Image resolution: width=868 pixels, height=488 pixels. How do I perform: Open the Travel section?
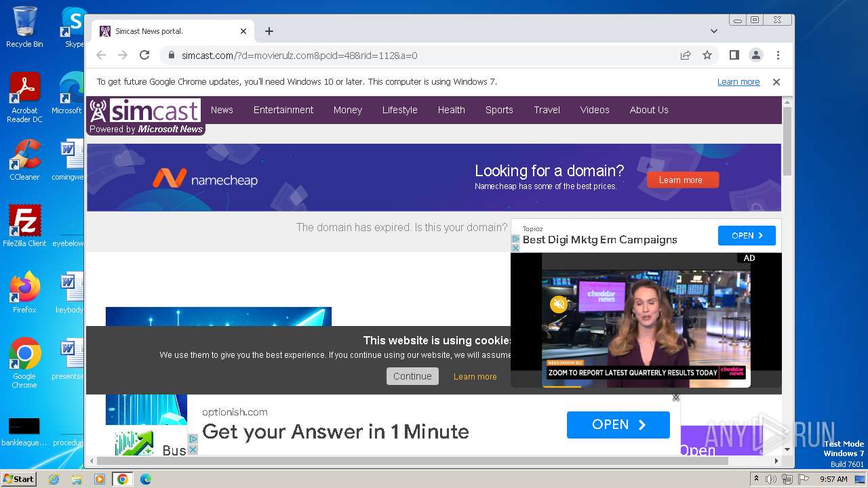(x=547, y=110)
